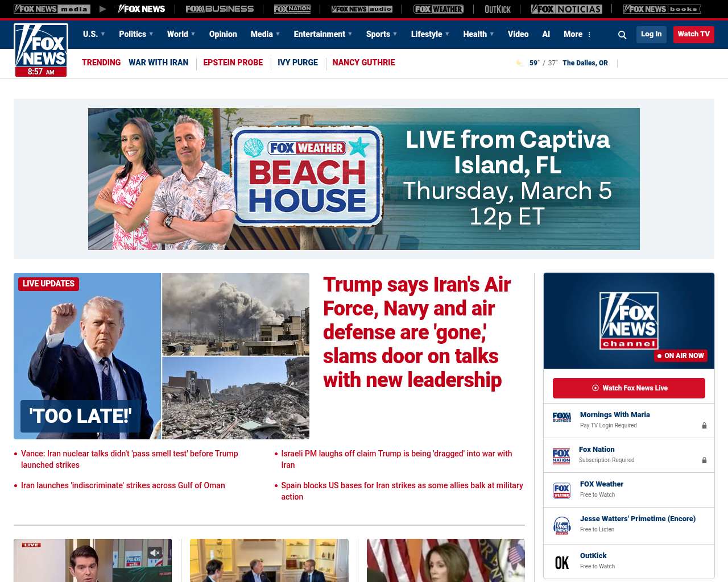Open Mornings With Maria stream link
This screenshot has width=728, height=582.
point(615,415)
